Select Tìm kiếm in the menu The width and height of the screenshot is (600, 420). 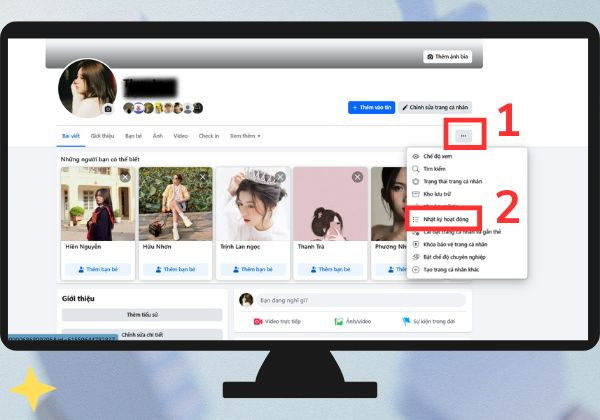[466, 169]
